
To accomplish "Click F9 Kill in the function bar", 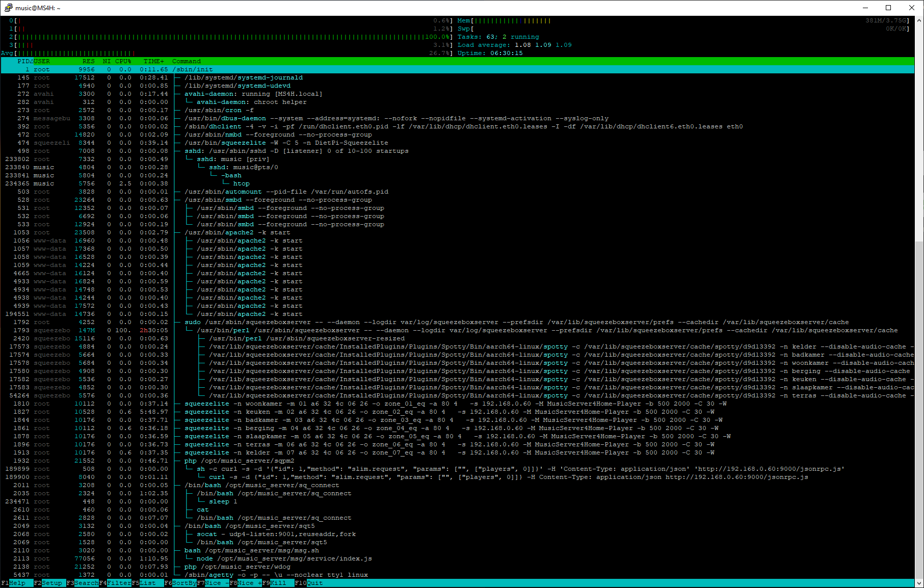I will coord(278,583).
